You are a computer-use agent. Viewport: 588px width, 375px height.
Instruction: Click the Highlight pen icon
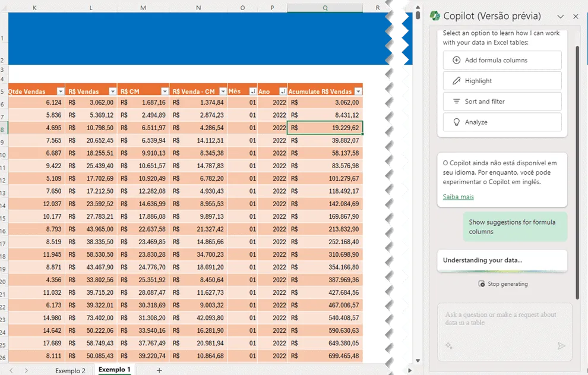tap(456, 81)
